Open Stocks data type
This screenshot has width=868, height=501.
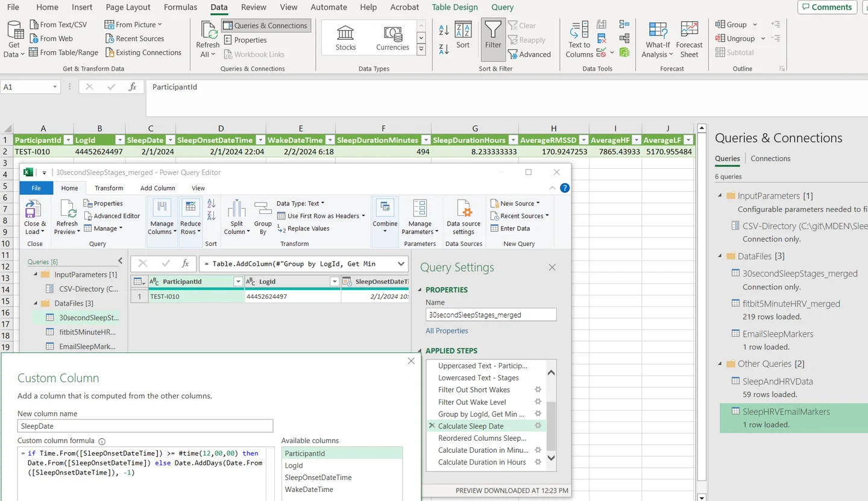[345, 37]
